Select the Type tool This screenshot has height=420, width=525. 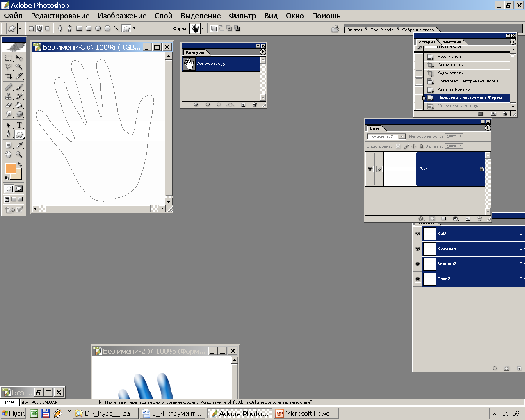[x=19, y=126]
